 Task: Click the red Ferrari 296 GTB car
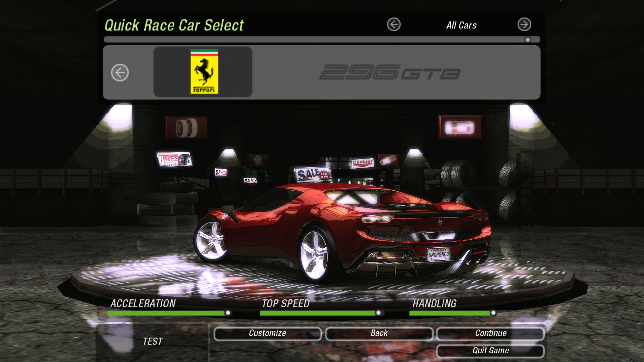pyautogui.click(x=342, y=233)
